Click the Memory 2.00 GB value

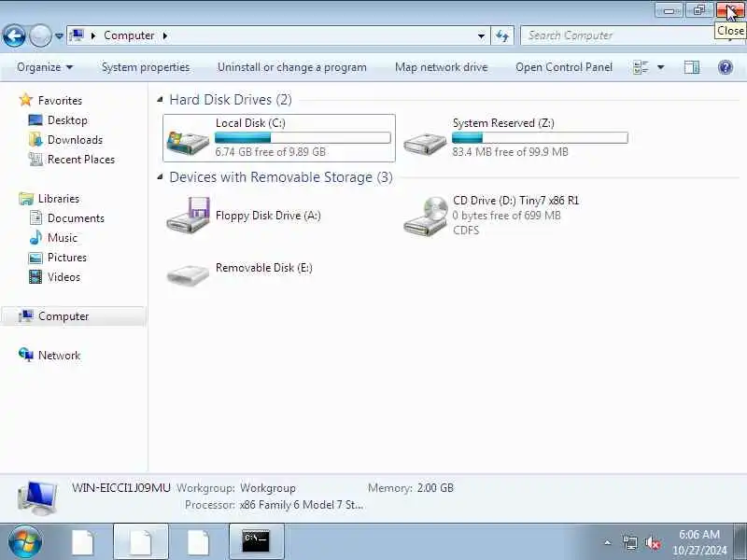(435, 487)
